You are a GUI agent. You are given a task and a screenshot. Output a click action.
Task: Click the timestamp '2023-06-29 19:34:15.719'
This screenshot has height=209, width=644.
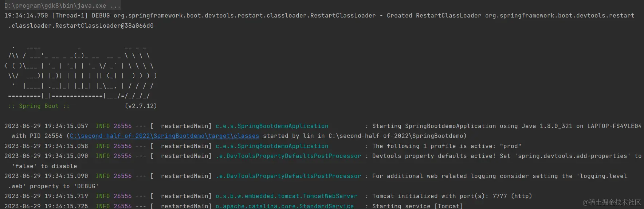coord(46,196)
